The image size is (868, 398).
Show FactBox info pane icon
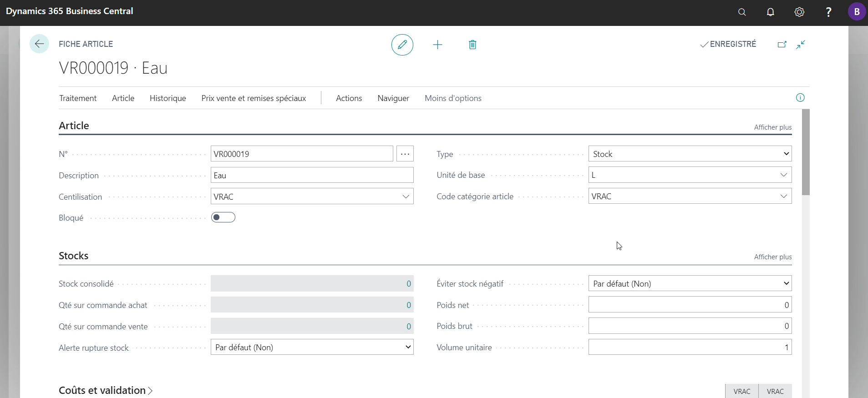pos(800,98)
